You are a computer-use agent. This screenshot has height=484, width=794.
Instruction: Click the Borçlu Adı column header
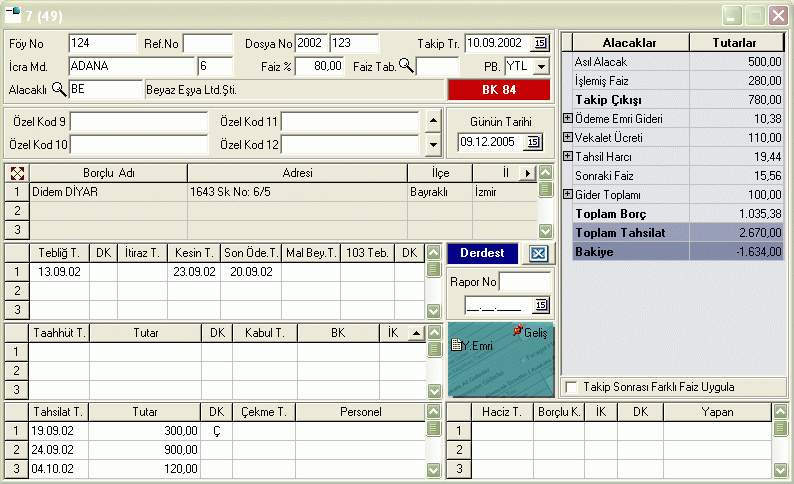108,173
